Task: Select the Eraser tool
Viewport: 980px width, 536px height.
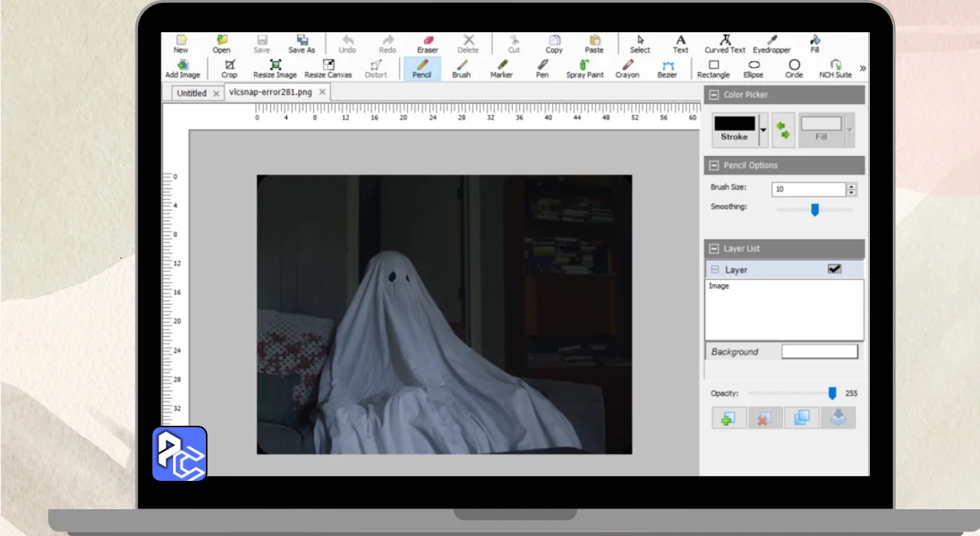Action: click(x=427, y=44)
